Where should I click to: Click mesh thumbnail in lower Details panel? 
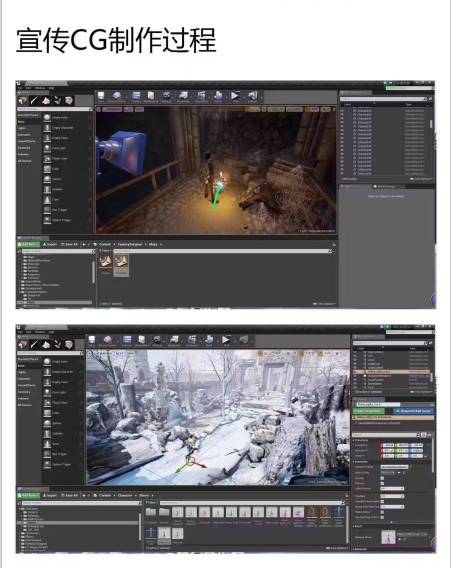click(388, 537)
